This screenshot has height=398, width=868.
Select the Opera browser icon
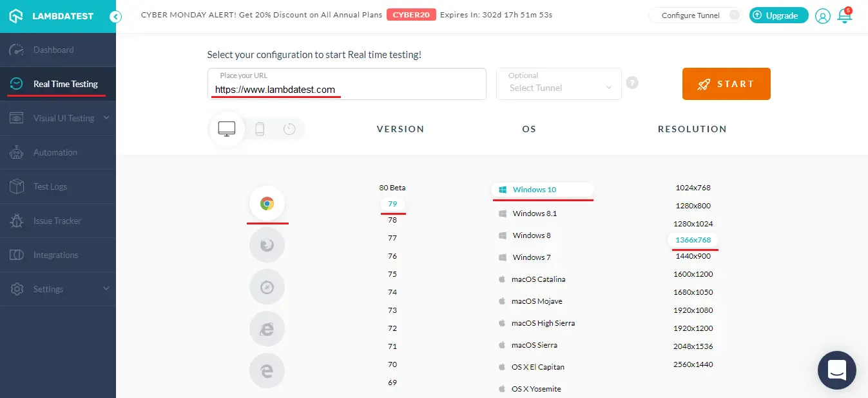coord(267,286)
